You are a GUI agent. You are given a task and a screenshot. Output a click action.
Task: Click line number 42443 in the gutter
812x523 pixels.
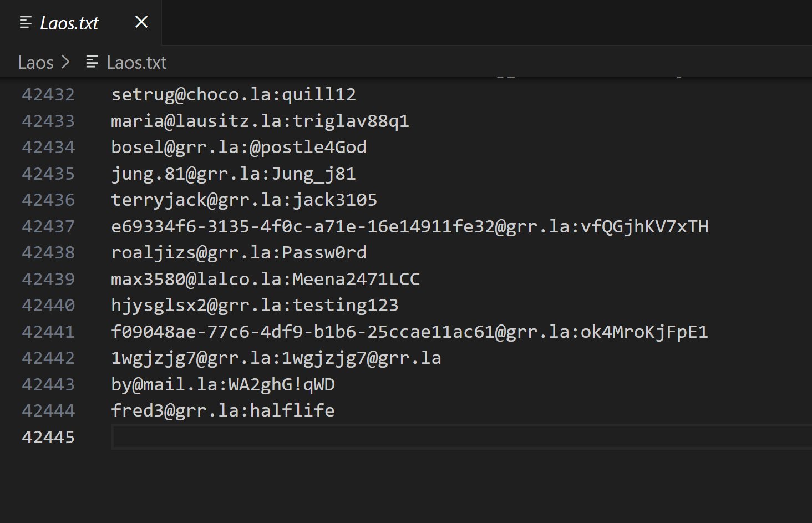click(x=48, y=384)
